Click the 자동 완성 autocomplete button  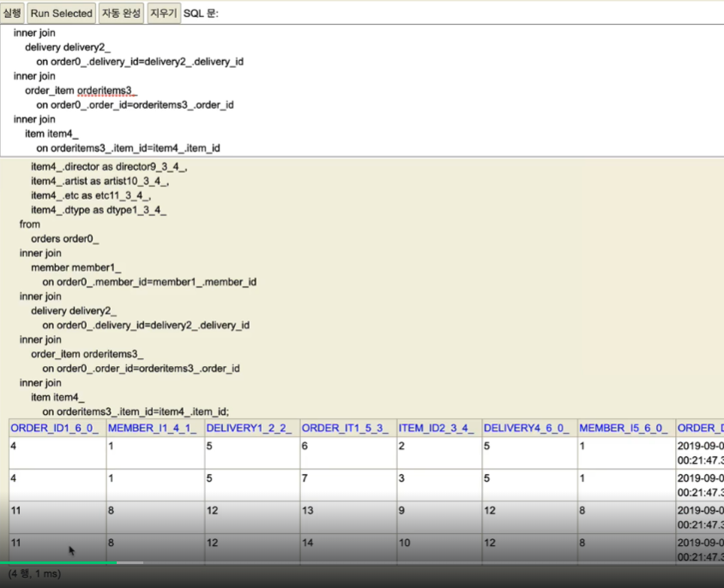tap(121, 13)
